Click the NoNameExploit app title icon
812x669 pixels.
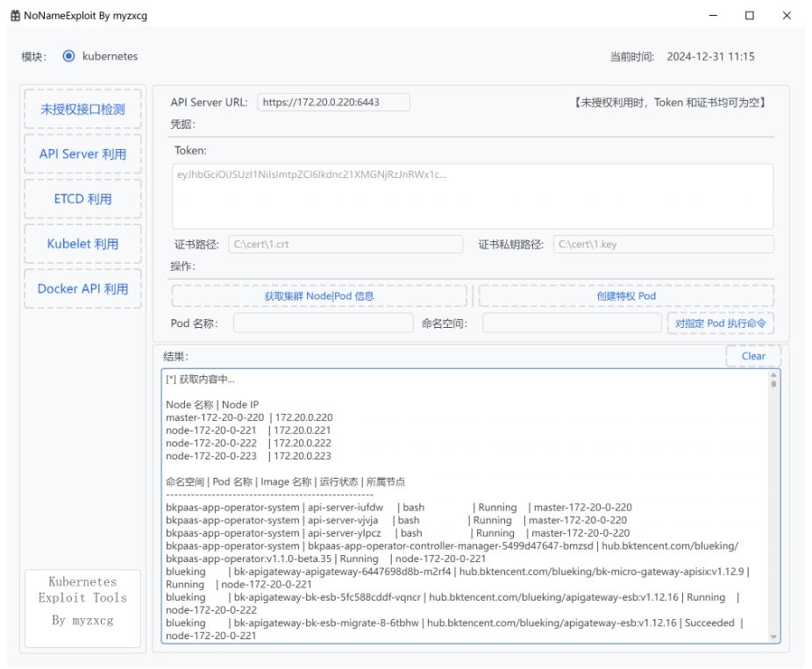coord(16,16)
